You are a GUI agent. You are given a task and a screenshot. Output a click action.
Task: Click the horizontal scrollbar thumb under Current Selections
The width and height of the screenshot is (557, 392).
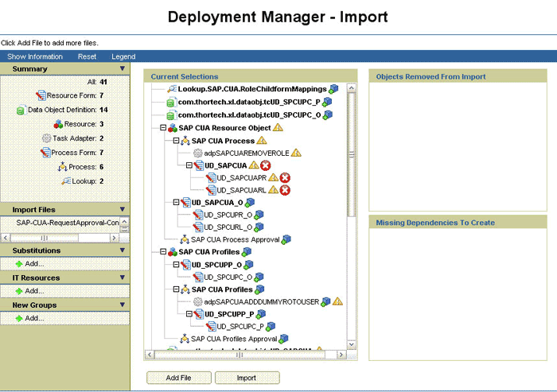point(239,355)
